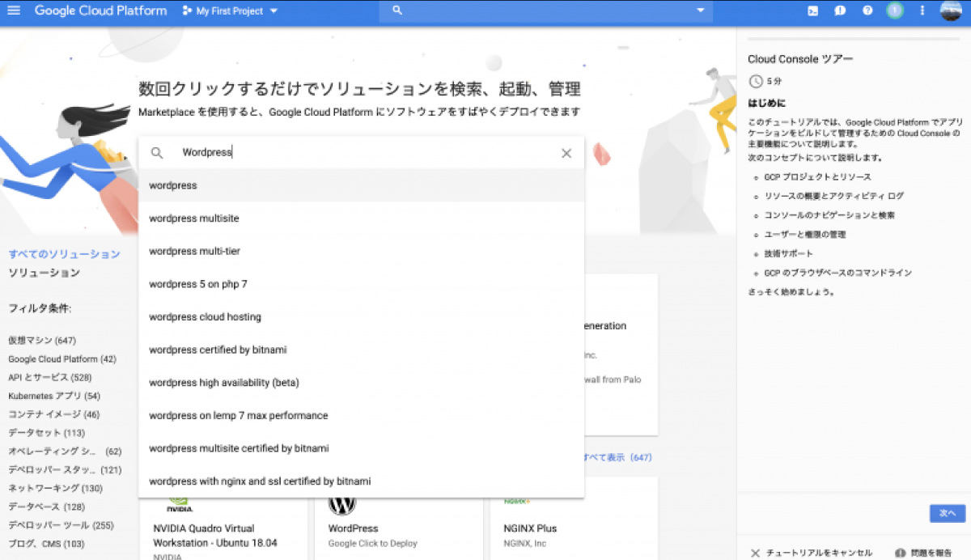Image resolution: width=971 pixels, height=560 pixels.
Task: Select 'wordpress cloud hosting' suggestion
Action: coord(362,316)
